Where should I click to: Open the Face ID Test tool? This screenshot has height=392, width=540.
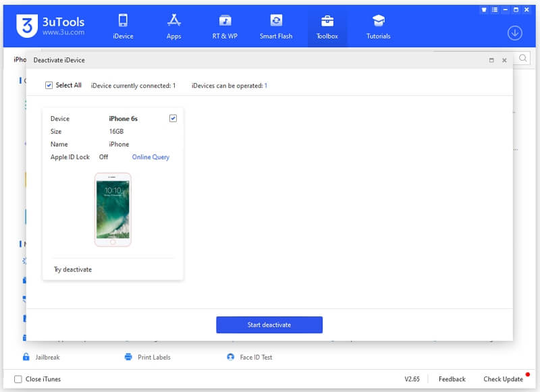pos(249,357)
